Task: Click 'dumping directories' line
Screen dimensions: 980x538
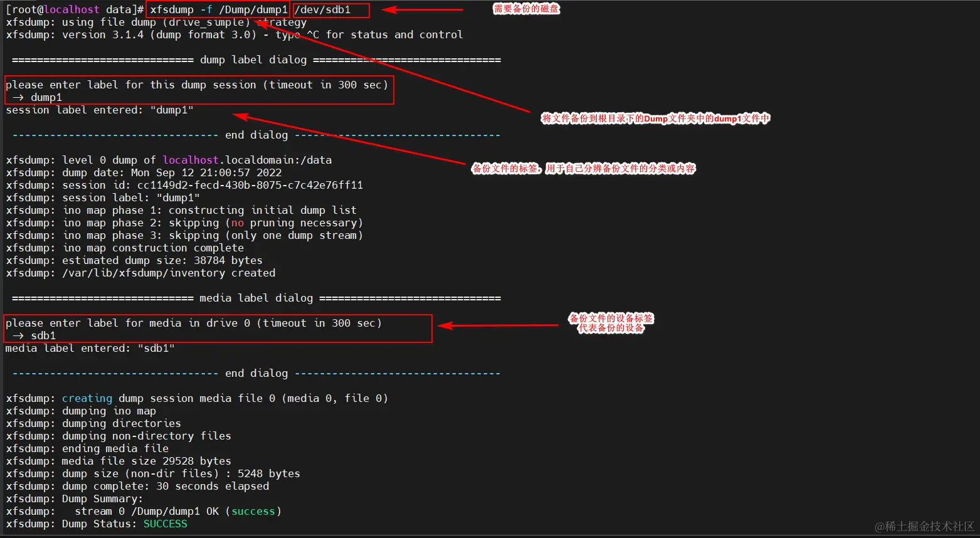Action: click(x=93, y=423)
